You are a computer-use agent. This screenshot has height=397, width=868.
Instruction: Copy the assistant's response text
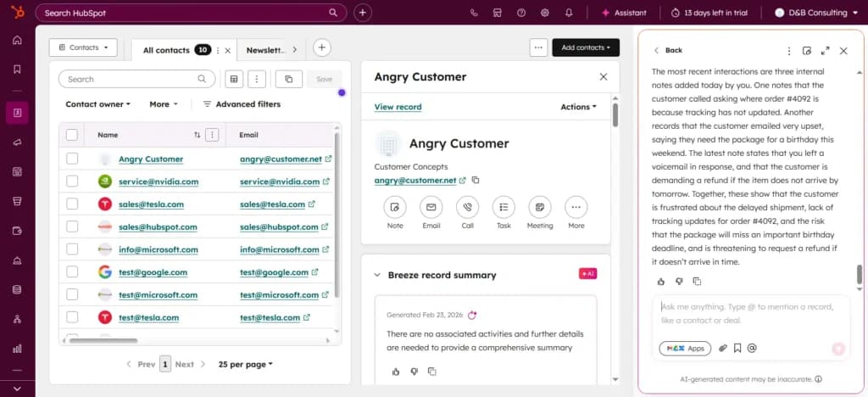pyautogui.click(x=697, y=282)
